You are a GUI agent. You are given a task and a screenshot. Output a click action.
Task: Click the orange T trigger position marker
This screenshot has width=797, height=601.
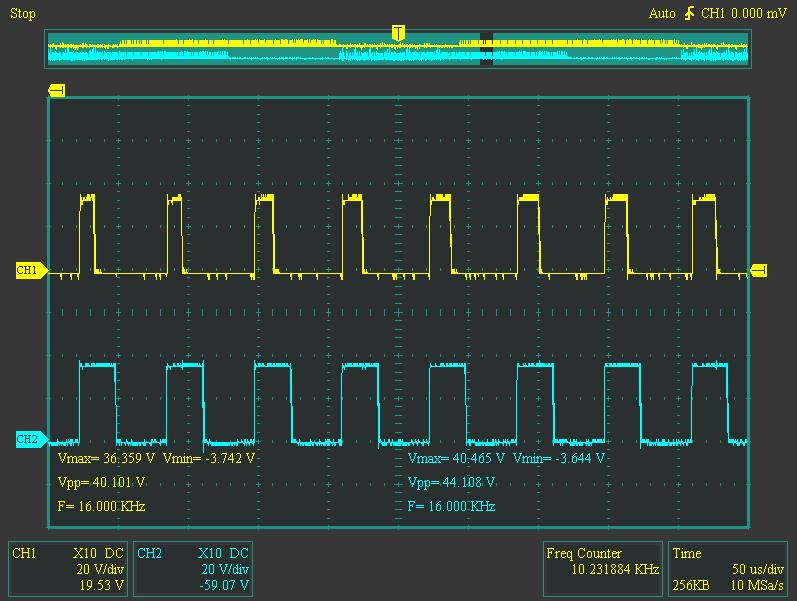(x=398, y=34)
